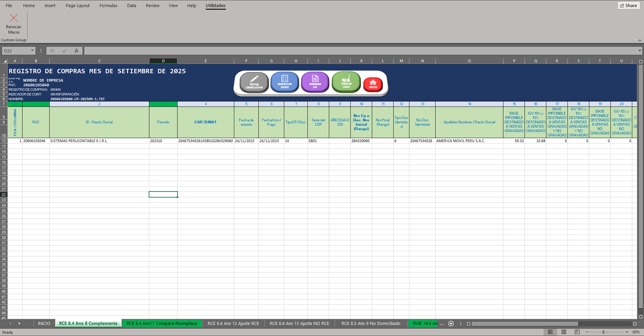The image size is (644, 336).
Task: Select the Utilidades ribbon tab
Action: [215, 5]
